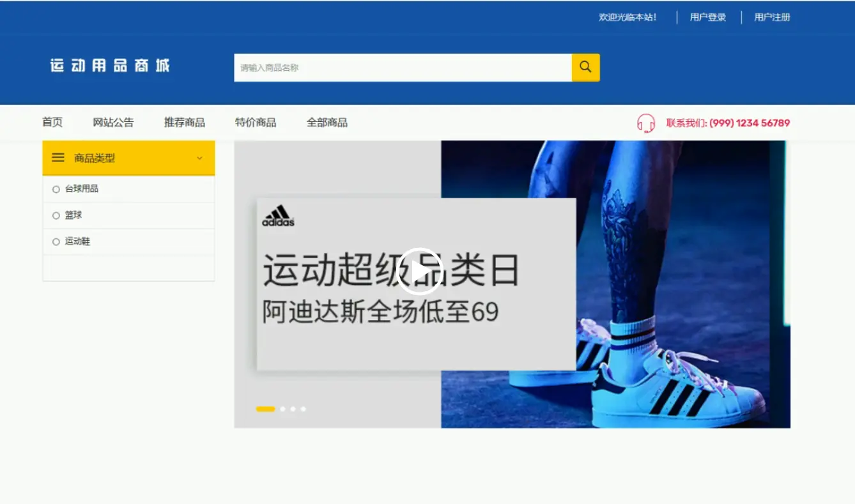This screenshot has height=504, width=855.
Task: Click the 用户登录 link
Action: (x=708, y=17)
